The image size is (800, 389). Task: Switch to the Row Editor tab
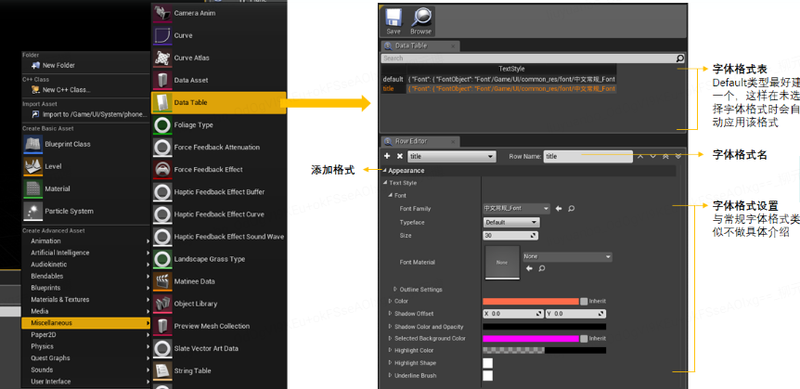(x=420, y=141)
